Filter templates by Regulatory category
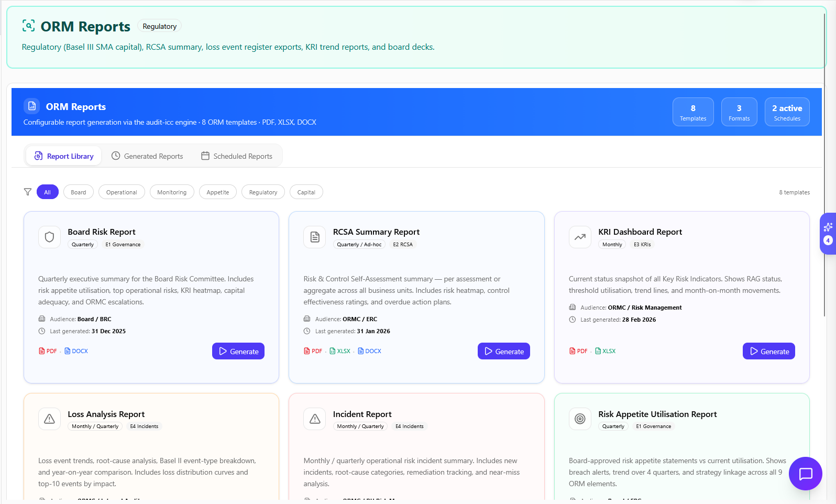This screenshot has width=836, height=504. 263,192
